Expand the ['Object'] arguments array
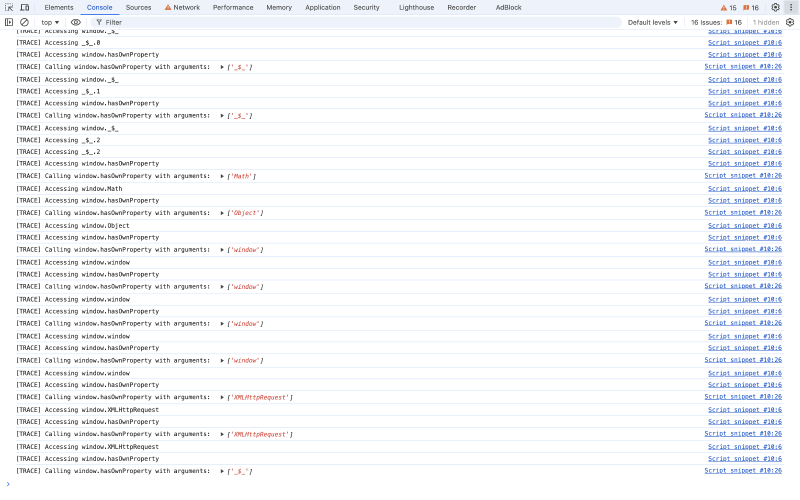Viewport: 800px width, 500px height. (223, 213)
